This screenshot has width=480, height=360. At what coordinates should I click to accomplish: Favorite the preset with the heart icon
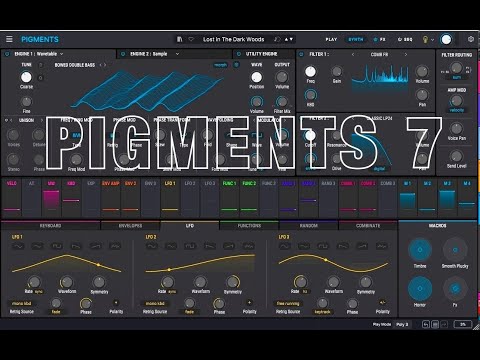pyautogui.click(x=191, y=39)
